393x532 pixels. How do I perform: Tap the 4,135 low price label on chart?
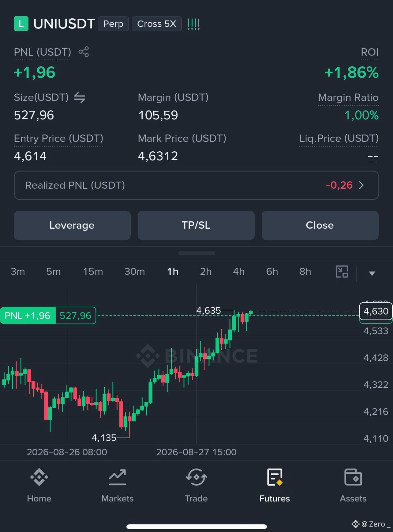[104, 438]
